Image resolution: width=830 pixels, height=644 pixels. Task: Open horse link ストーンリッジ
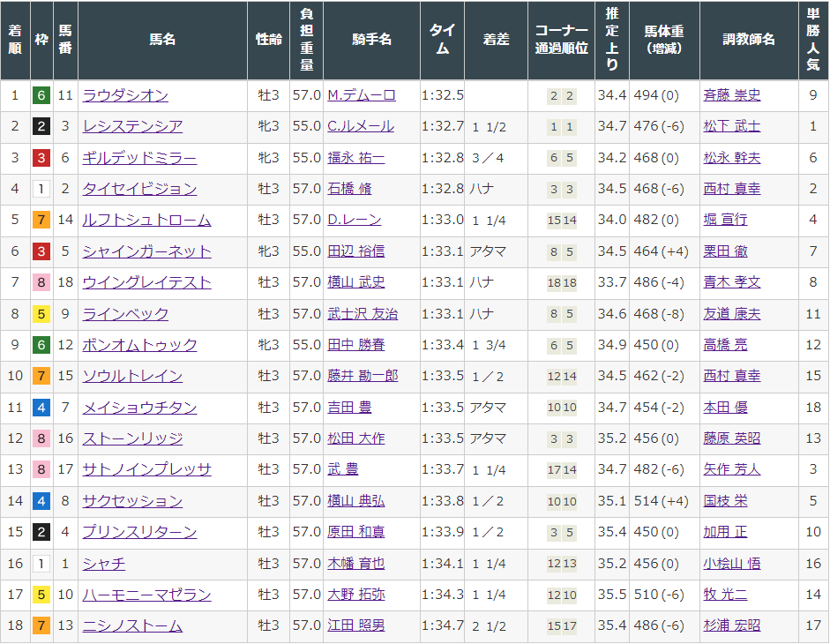pos(133,439)
